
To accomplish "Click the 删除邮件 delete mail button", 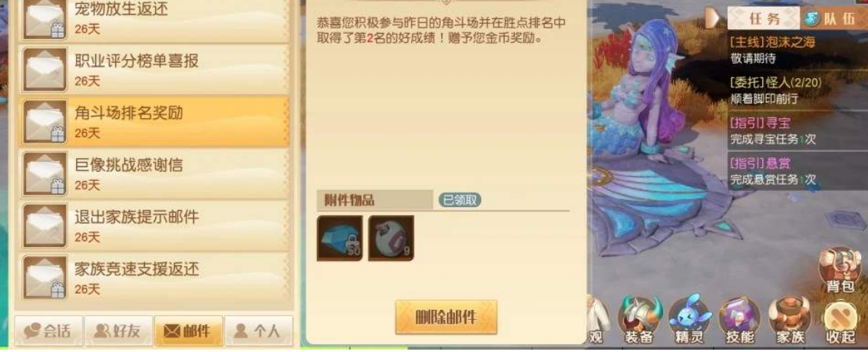I will [446, 317].
